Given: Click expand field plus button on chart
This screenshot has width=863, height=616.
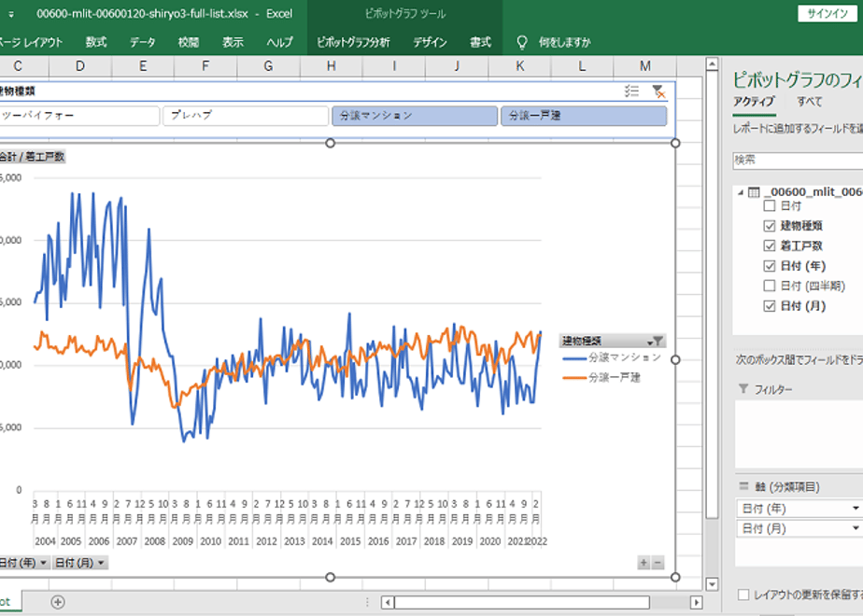Looking at the screenshot, I should [x=644, y=563].
